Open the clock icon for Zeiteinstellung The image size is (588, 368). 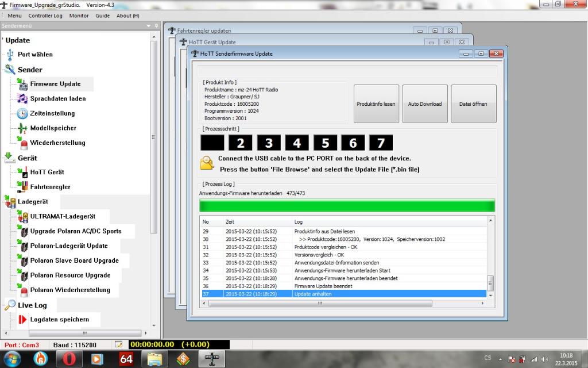click(22, 113)
